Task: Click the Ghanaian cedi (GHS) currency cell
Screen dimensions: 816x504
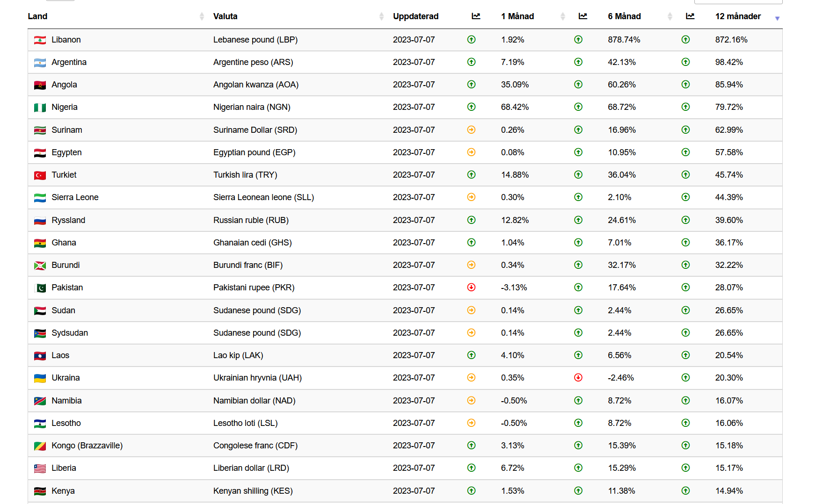Action: click(252, 243)
